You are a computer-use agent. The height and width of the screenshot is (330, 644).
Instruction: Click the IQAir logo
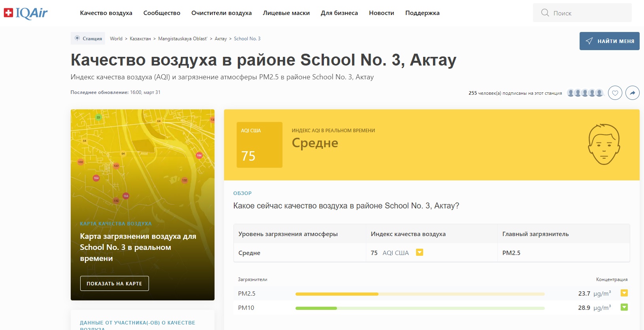(x=26, y=13)
